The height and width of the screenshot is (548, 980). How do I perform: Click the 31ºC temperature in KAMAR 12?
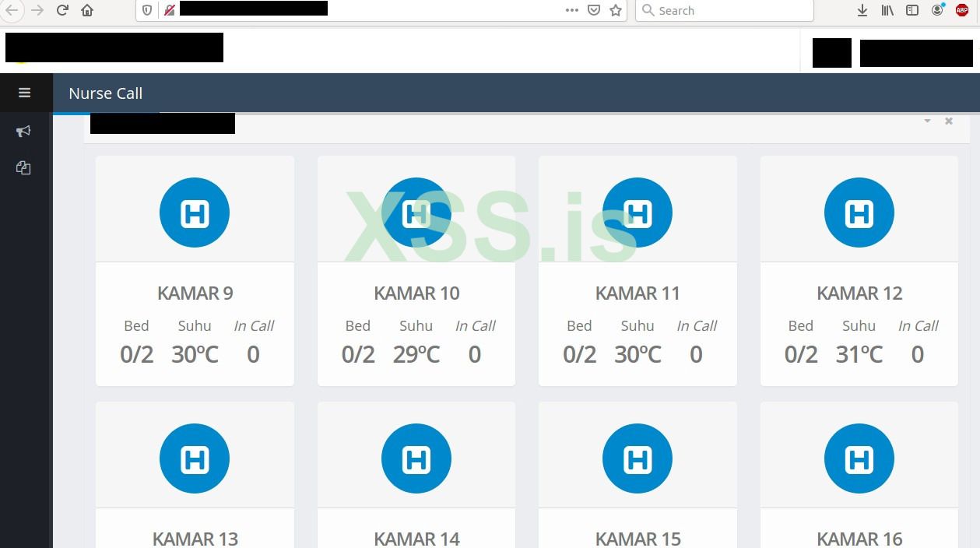859,355
